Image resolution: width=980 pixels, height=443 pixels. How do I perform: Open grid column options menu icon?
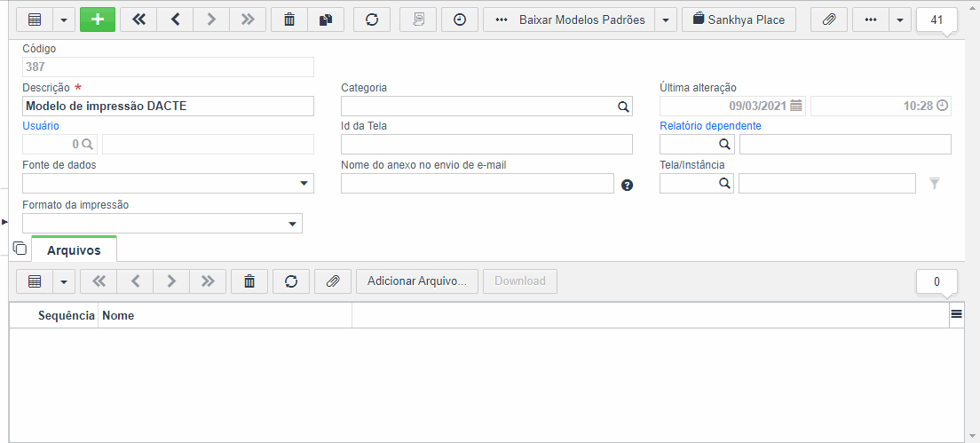click(956, 315)
